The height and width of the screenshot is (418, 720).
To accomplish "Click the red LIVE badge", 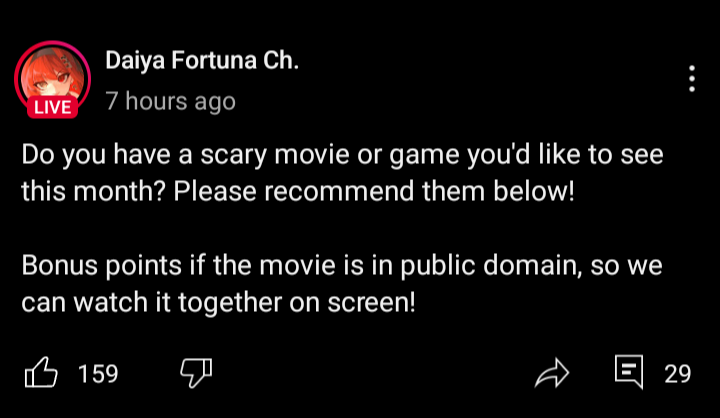I will [x=52, y=107].
